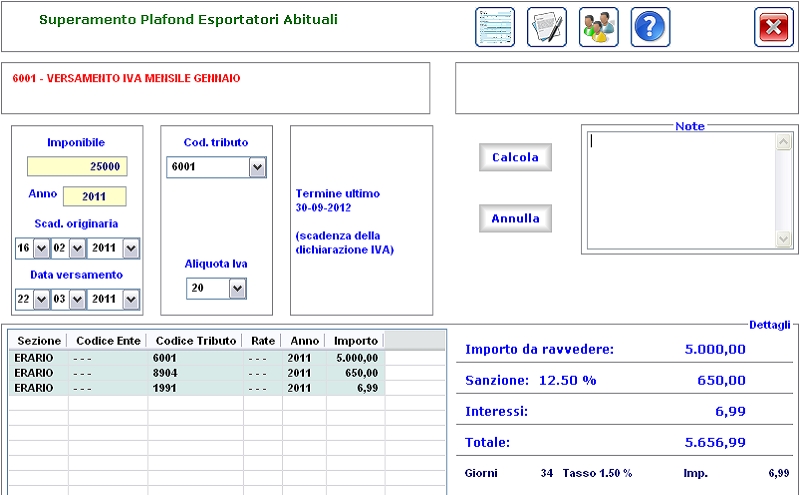Open the Cod. tributo 6001 dropdown
Viewport: 800px width, 495px height.
point(257,167)
